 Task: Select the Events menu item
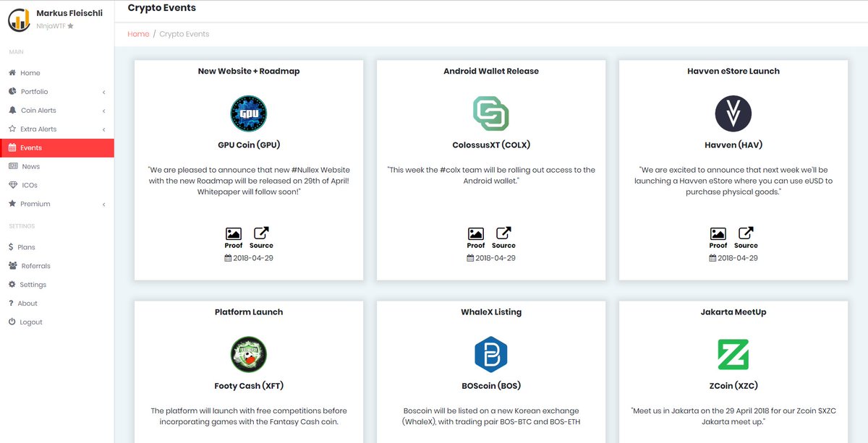[x=57, y=147]
